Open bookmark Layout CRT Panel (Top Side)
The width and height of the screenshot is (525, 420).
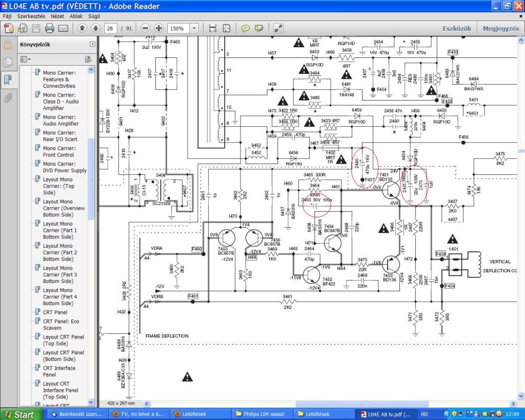(x=64, y=340)
